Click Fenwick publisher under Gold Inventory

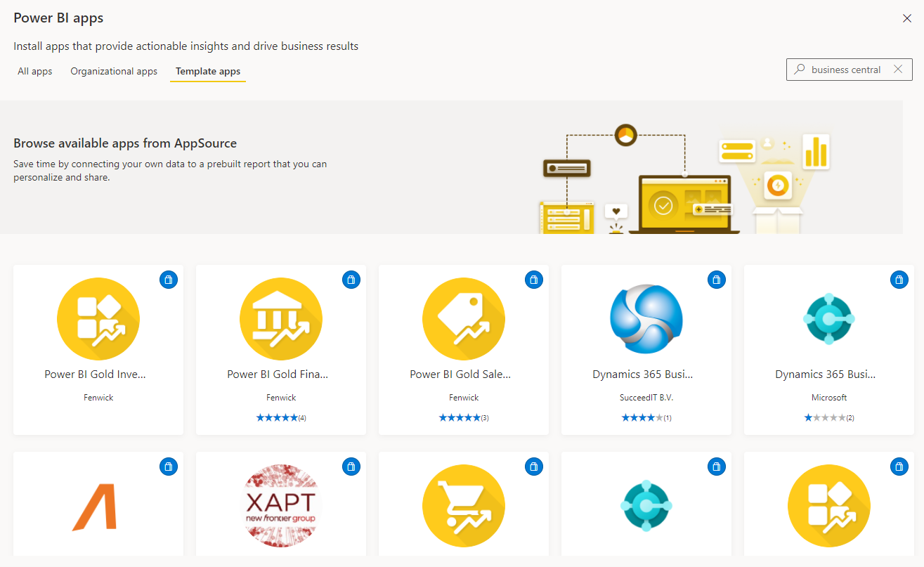(98, 398)
